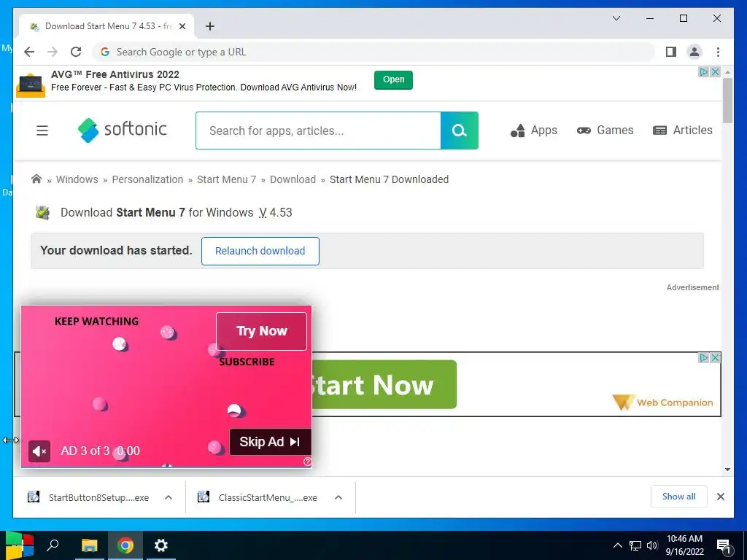Expand the tab search chevron
The width and height of the screenshot is (747, 560).
click(616, 18)
